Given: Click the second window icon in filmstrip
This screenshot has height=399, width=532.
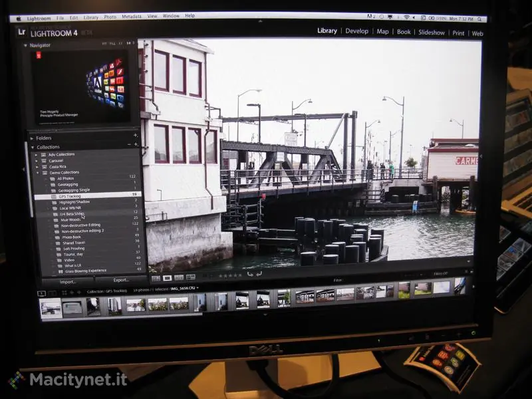Looking at the screenshot, I should pos(52,293).
